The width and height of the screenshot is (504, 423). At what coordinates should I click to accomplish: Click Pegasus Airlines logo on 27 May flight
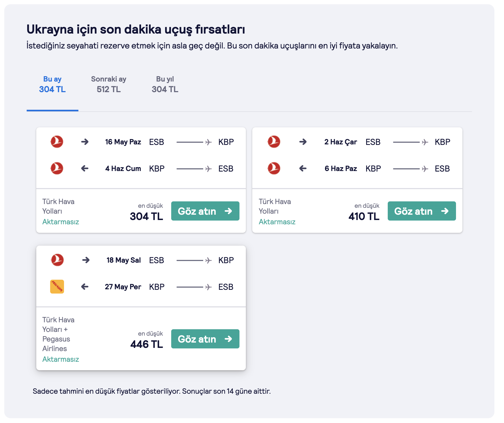57,287
